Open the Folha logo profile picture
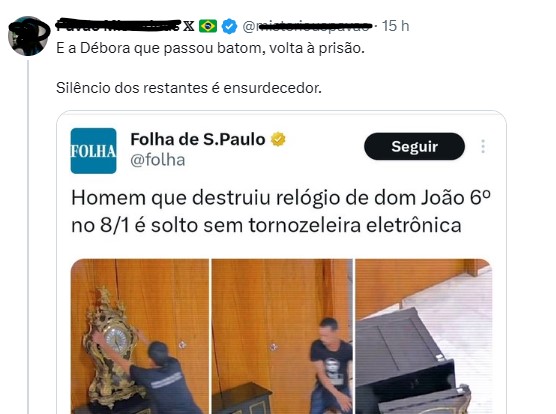556x414 pixels. (x=93, y=151)
